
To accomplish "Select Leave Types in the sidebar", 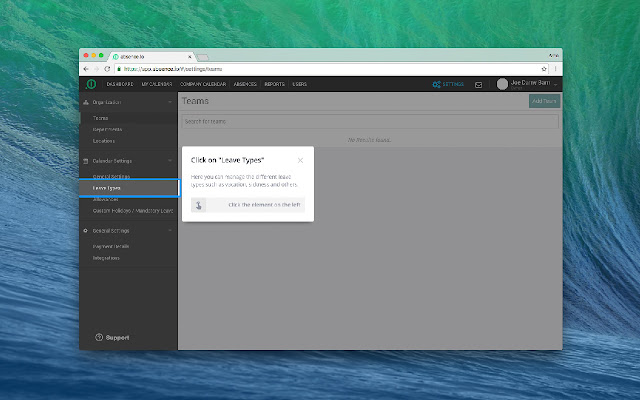I will (x=107, y=187).
